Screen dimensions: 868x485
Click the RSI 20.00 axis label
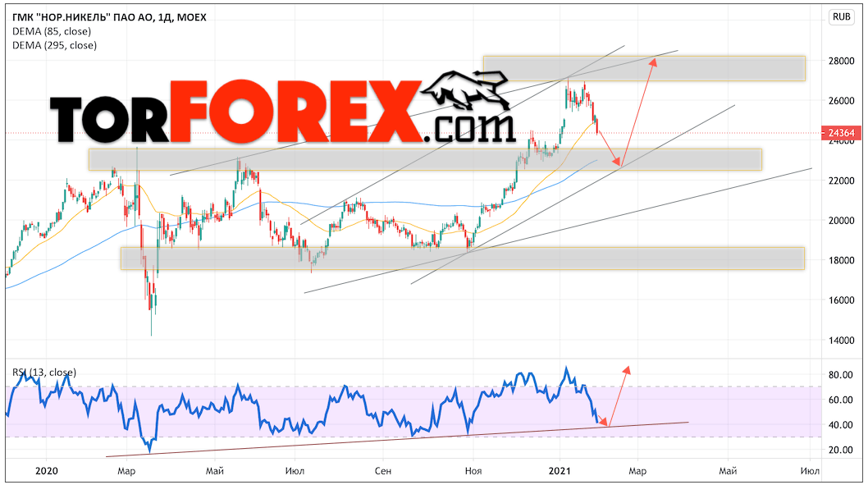(x=840, y=450)
